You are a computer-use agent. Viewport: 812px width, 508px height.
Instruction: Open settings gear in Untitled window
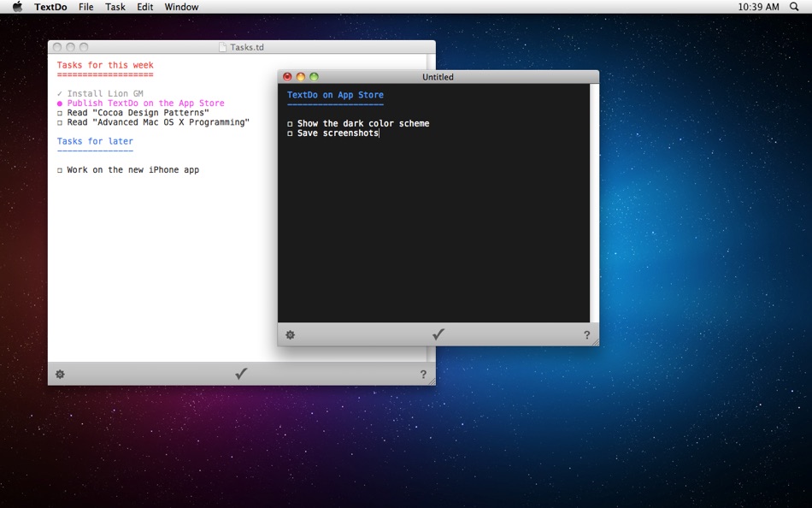click(x=291, y=335)
